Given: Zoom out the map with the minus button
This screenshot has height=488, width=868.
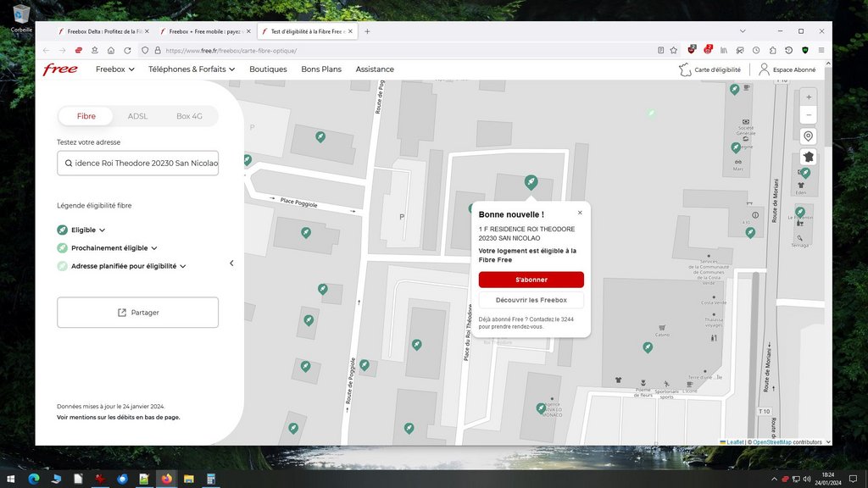Looking at the screenshot, I should tap(808, 114).
